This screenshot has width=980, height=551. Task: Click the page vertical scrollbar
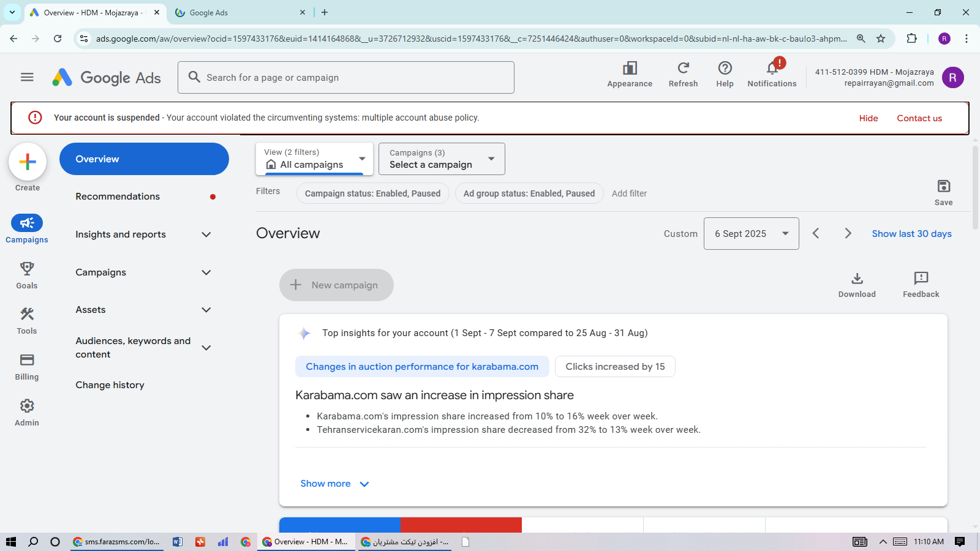[974, 187]
